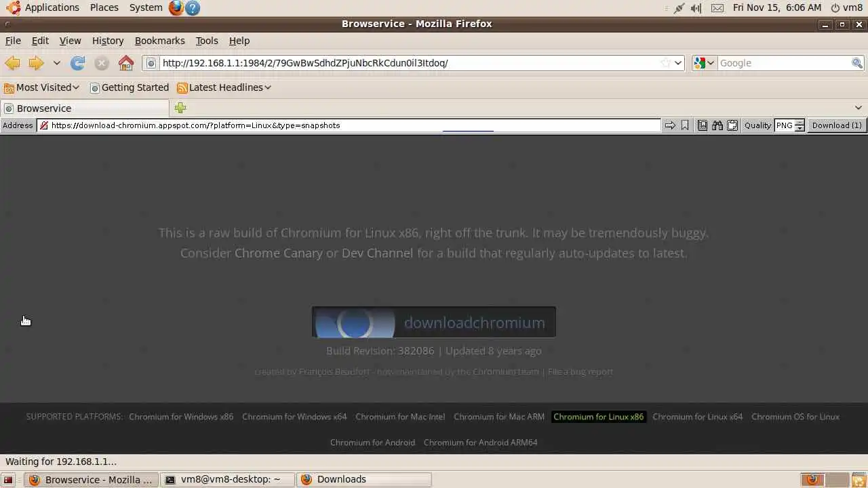Select Chromium for Android ARM64
Image resolution: width=868 pixels, height=488 pixels.
coord(481,443)
